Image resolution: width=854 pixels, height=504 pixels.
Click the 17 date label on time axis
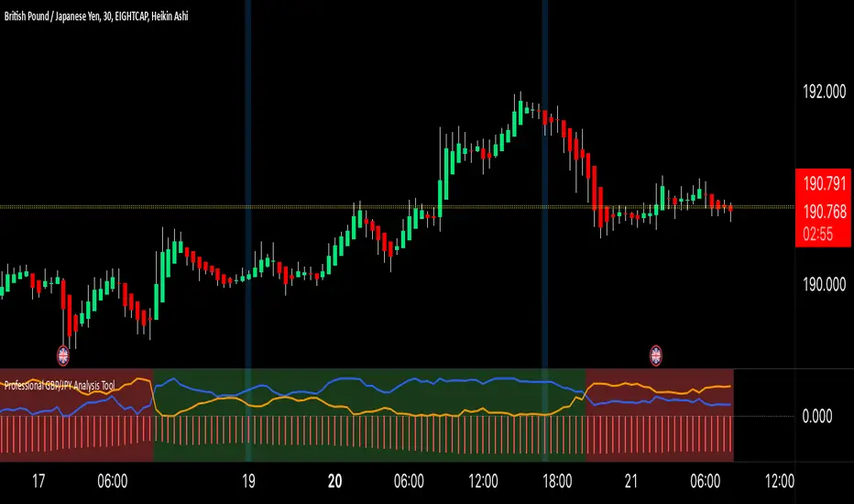(38, 481)
